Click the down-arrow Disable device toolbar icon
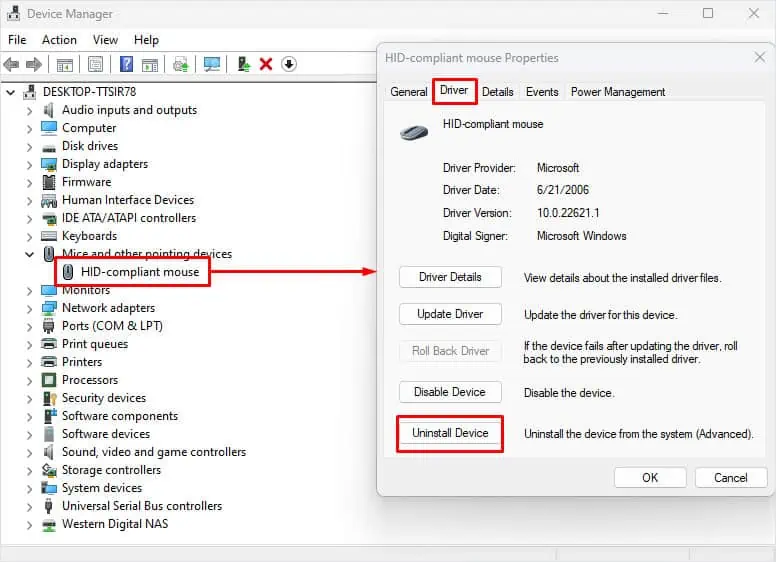776x562 pixels. pyautogui.click(x=289, y=64)
